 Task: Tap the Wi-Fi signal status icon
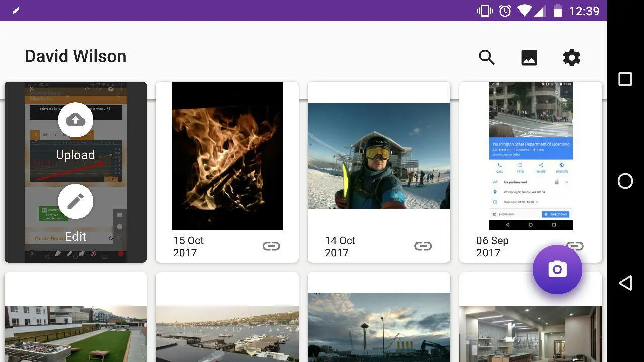525,11
